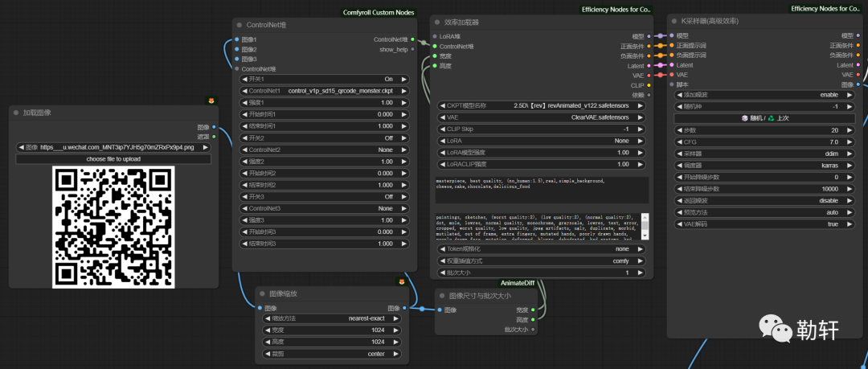Open ControlNet3 dropdown set to None
The height and width of the screenshot is (369, 868).
pos(325,208)
